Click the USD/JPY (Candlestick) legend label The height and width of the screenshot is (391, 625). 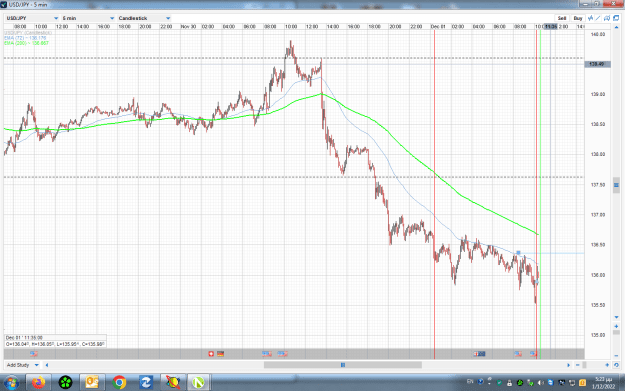click(28, 33)
